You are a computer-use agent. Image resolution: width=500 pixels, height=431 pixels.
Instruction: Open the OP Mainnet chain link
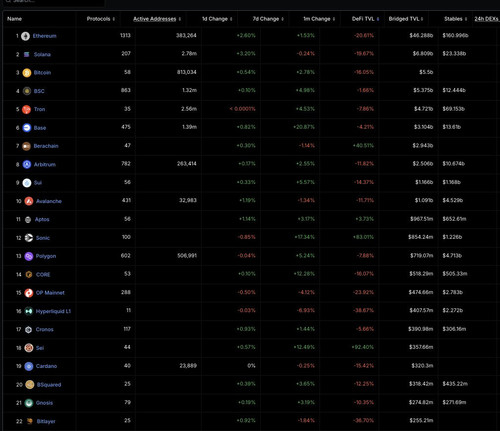(x=50, y=293)
